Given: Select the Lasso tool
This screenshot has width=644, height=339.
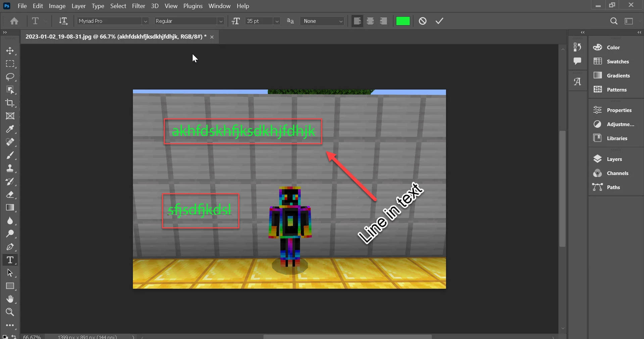Looking at the screenshot, I should click(10, 77).
